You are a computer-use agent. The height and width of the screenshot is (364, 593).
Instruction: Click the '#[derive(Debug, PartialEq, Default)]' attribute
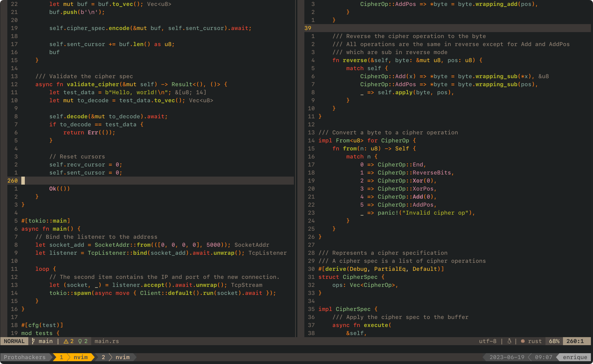click(381, 269)
